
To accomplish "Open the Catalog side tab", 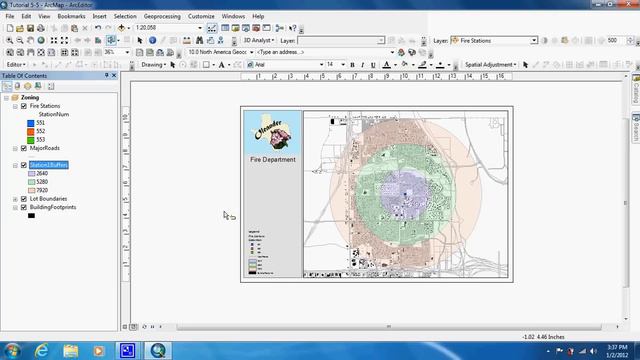I will (x=636, y=88).
